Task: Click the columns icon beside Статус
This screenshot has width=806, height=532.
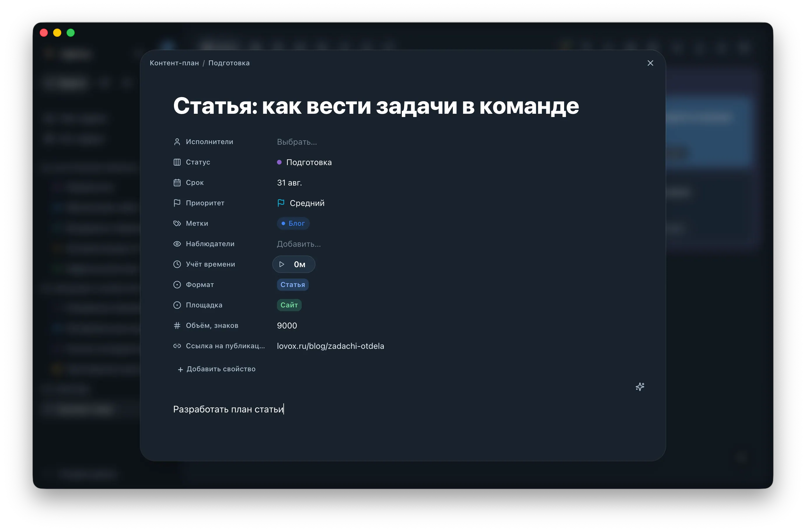Action: pyautogui.click(x=177, y=162)
